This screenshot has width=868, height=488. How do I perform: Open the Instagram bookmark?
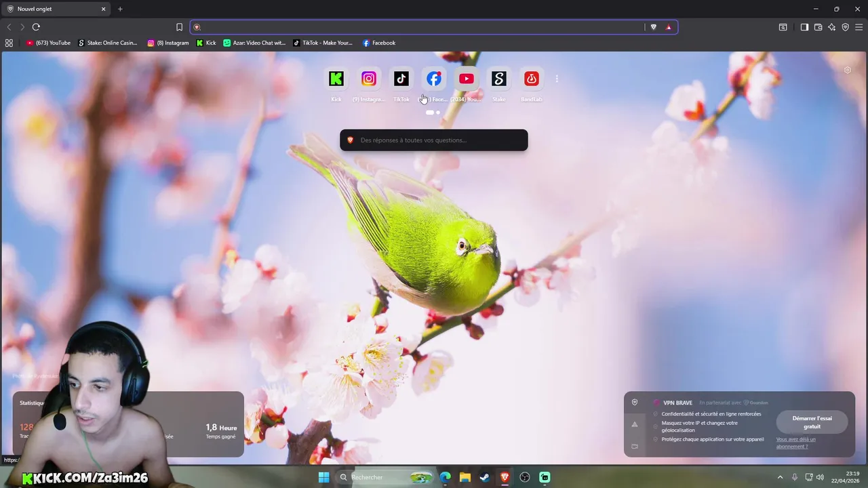click(x=168, y=43)
